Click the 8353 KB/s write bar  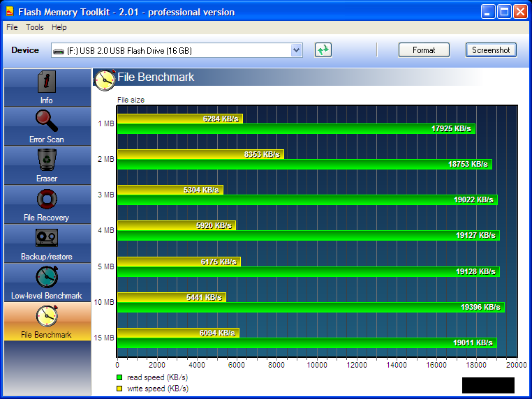pyautogui.click(x=200, y=154)
